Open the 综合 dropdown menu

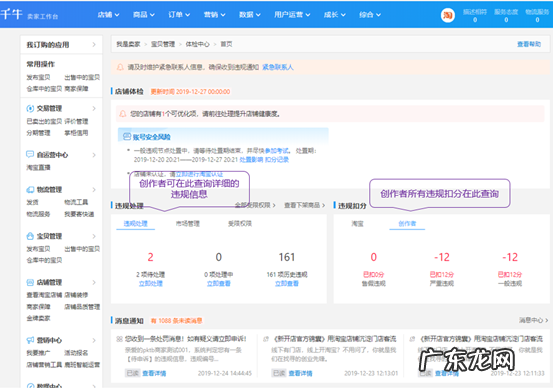[x=370, y=15]
